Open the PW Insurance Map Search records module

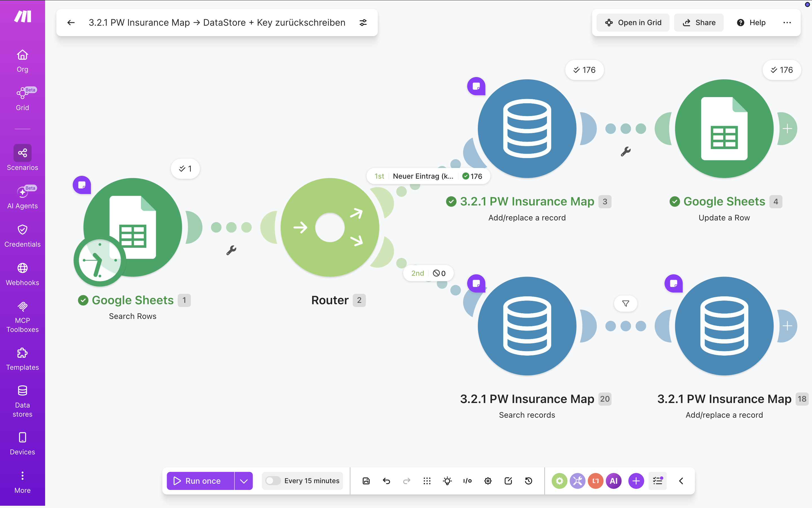[527, 326]
